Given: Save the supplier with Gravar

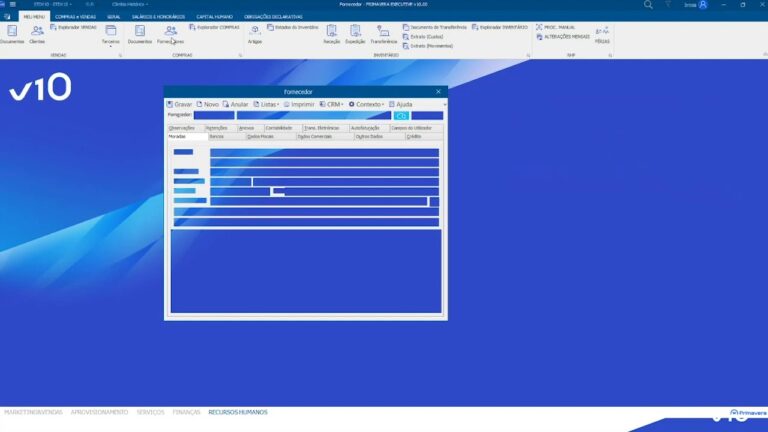Looking at the screenshot, I should coord(179,104).
